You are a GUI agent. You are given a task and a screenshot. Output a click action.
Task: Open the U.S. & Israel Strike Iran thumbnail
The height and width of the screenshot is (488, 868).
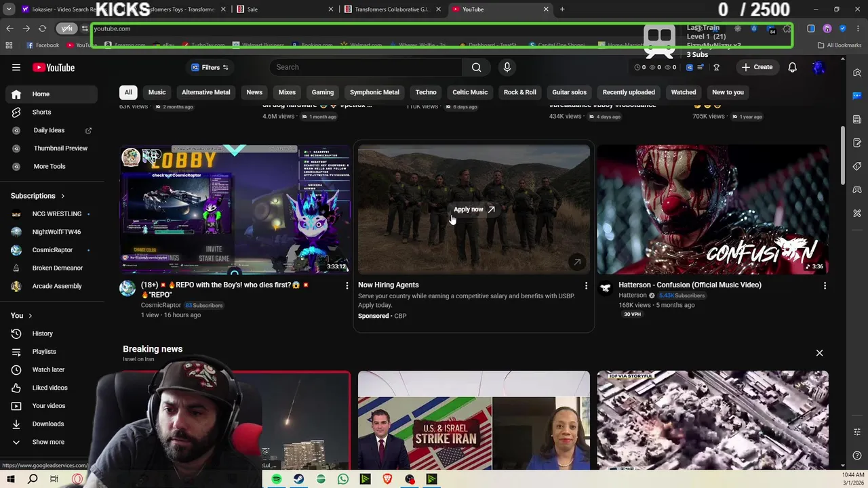click(474, 420)
